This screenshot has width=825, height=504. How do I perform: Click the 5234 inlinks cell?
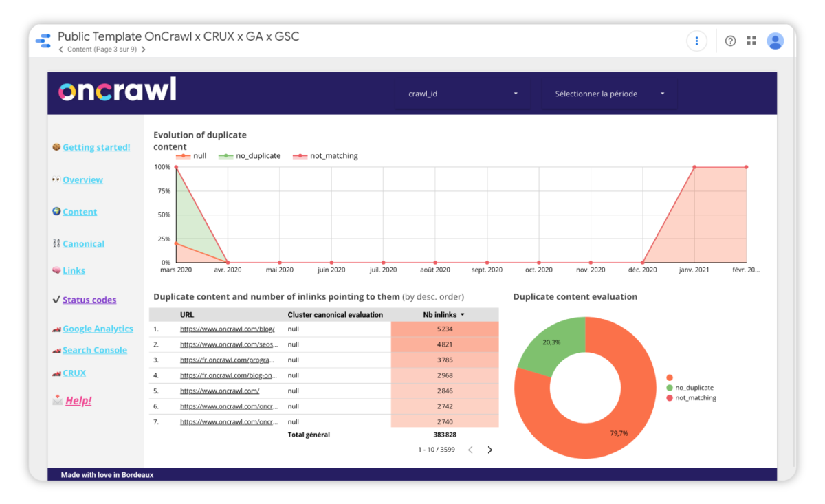pos(445,329)
